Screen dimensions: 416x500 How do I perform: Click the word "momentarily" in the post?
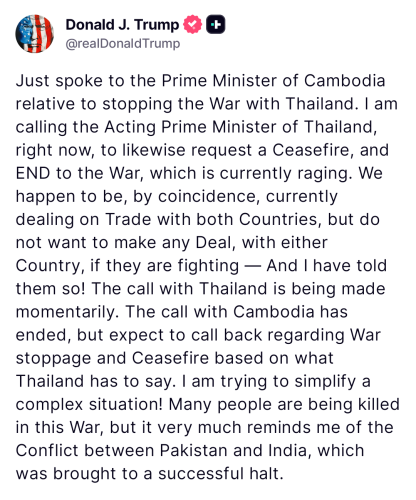(67, 312)
